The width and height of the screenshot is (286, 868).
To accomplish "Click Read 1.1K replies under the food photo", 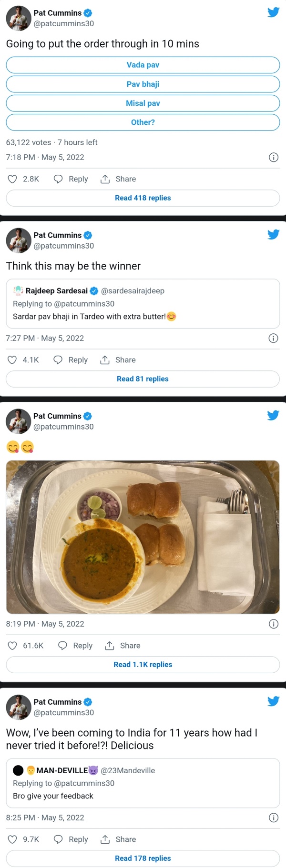I will (x=143, y=664).
